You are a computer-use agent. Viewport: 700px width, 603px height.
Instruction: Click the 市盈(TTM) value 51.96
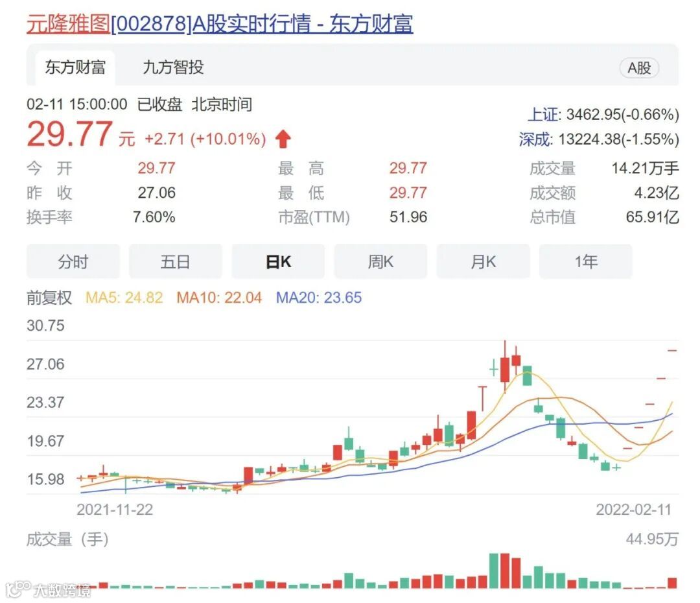(x=408, y=217)
